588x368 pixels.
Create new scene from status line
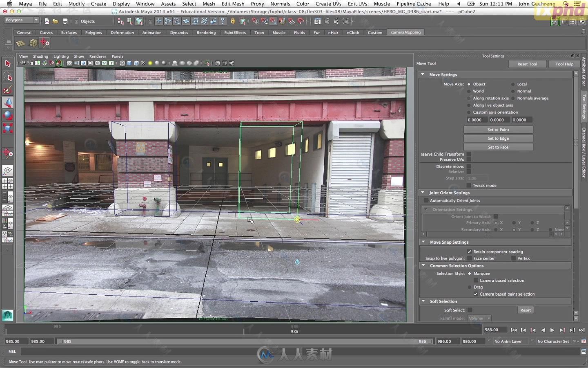47,21
